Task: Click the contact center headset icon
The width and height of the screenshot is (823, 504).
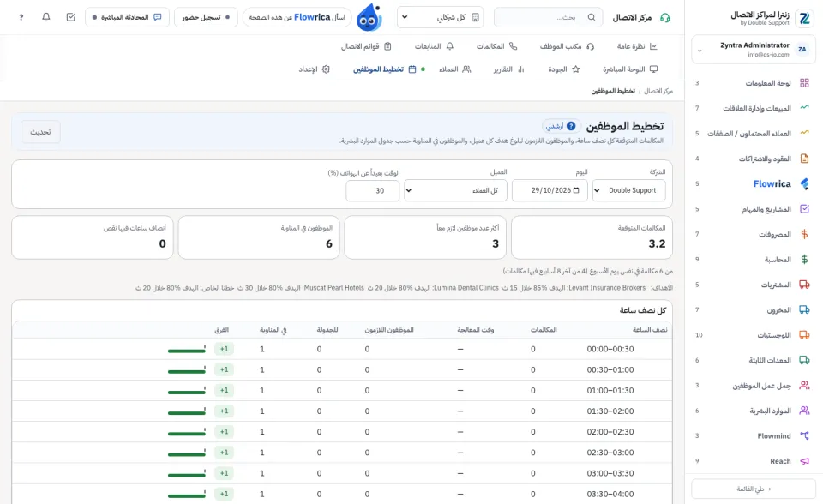Action: [x=665, y=18]
